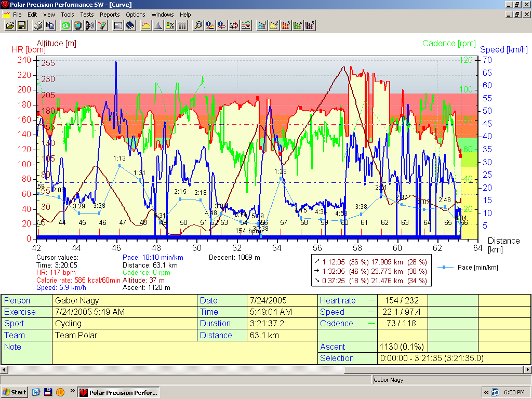Click the selection info icon
Image resolution: width=532 pixels, height=399 pixels.
[x=221, y=25]
